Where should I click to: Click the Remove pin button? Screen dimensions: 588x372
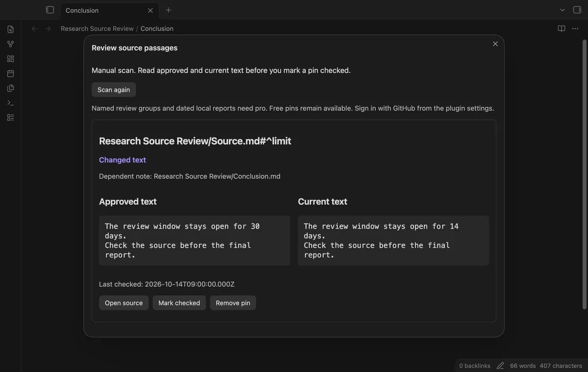(233, 303)
